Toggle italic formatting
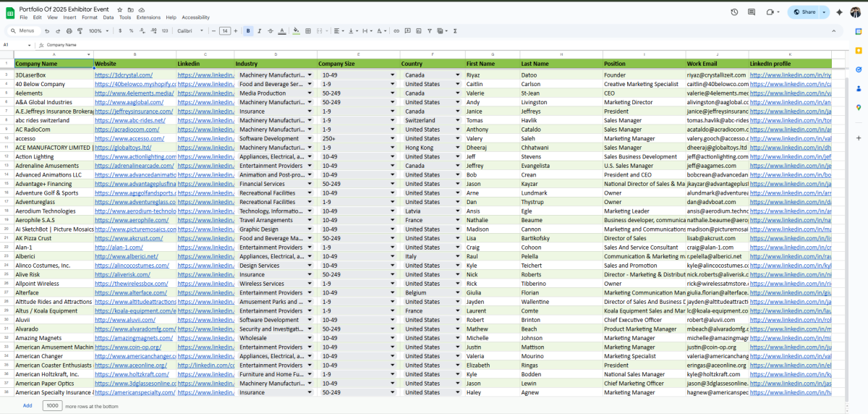868x414 pixels. [259, 31]
